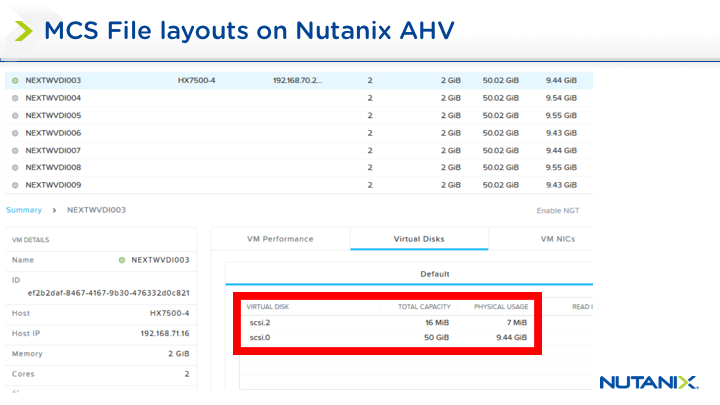Click Host IP value 192.168.71.16
Screen dimensions: 720x405
165,333
